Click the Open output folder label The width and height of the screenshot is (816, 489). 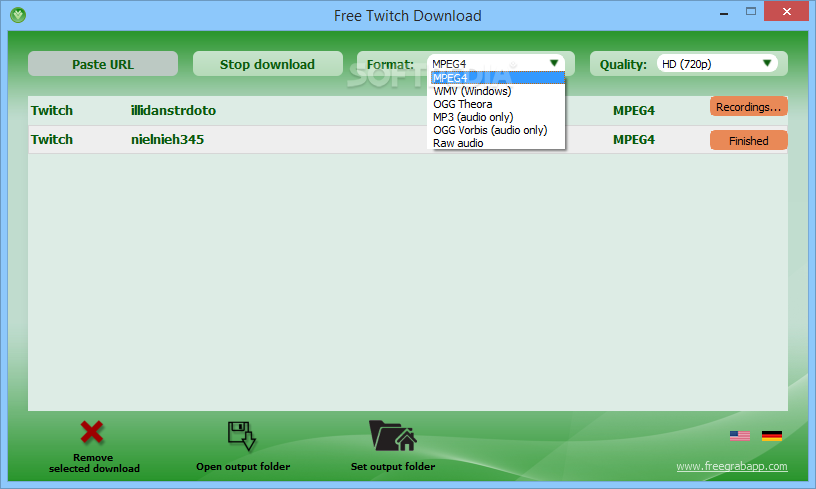[x=243, y=467]
